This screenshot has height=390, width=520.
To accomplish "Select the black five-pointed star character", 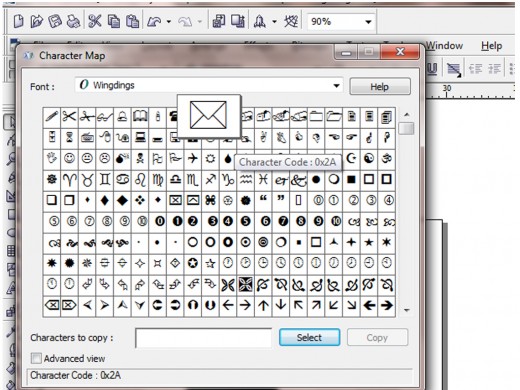I will coord(369,242).
